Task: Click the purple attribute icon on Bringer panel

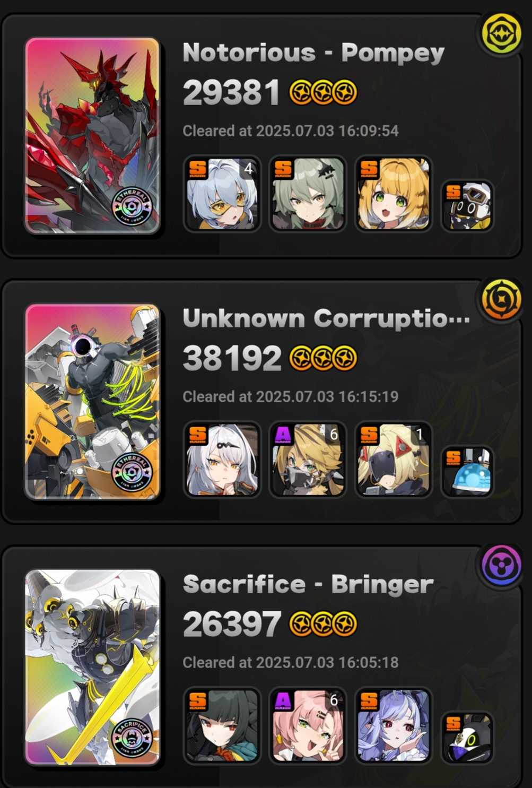Action: [501, 565]
